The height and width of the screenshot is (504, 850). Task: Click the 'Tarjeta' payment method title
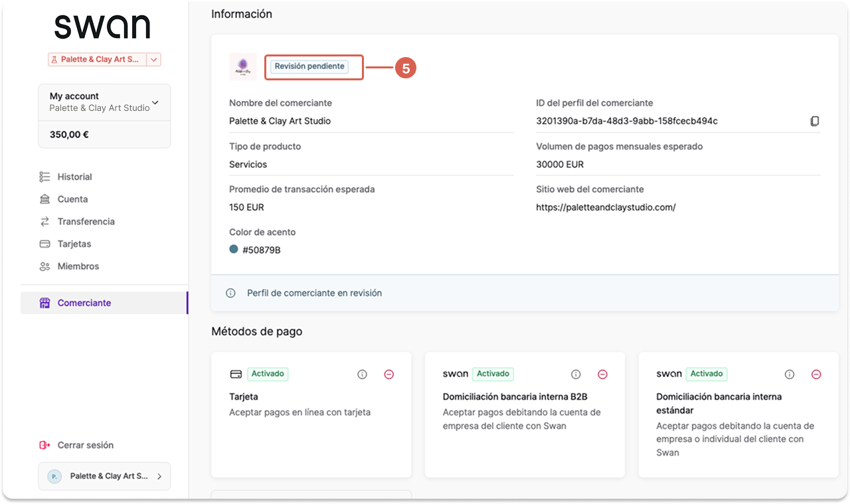244,396
